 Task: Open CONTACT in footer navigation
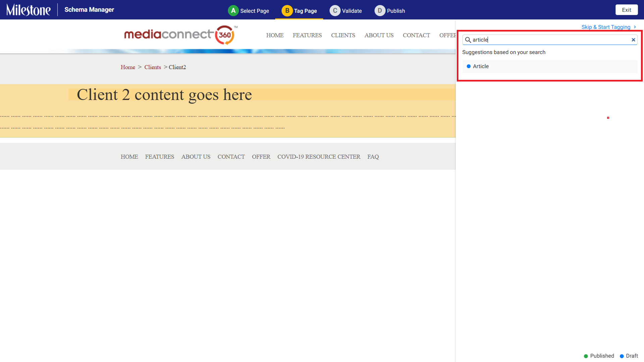point(231,157)
